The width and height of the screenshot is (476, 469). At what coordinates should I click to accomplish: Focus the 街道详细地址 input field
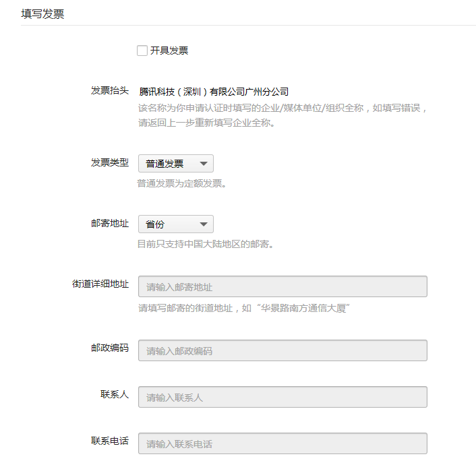tap(282, 286)
